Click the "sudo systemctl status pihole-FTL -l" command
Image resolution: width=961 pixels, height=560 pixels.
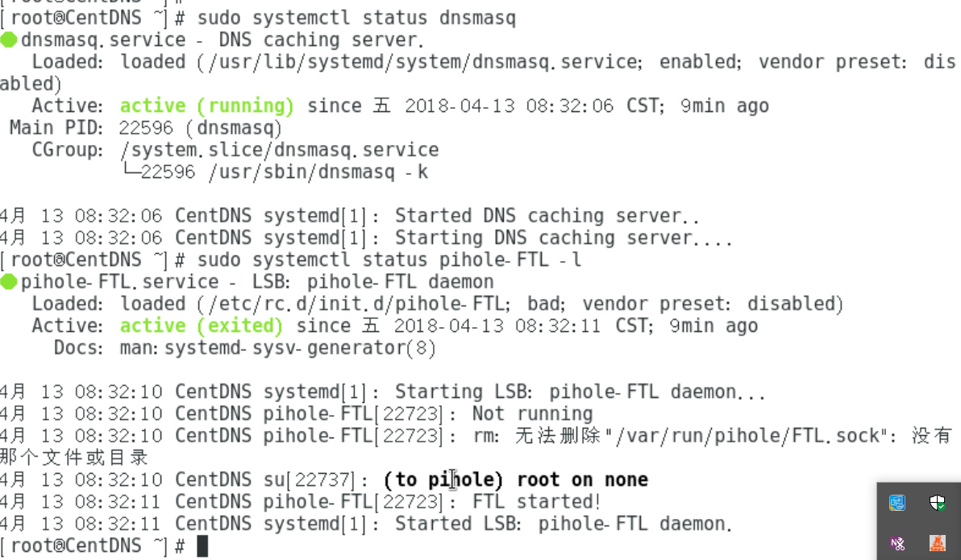[x=389, y=259]
